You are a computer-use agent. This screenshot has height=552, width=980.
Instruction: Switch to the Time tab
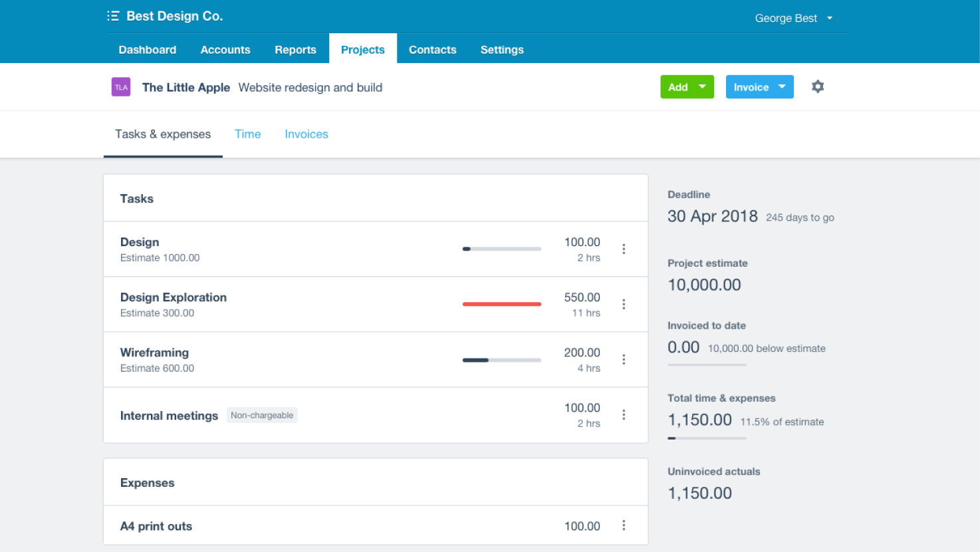tap(247, 134)
